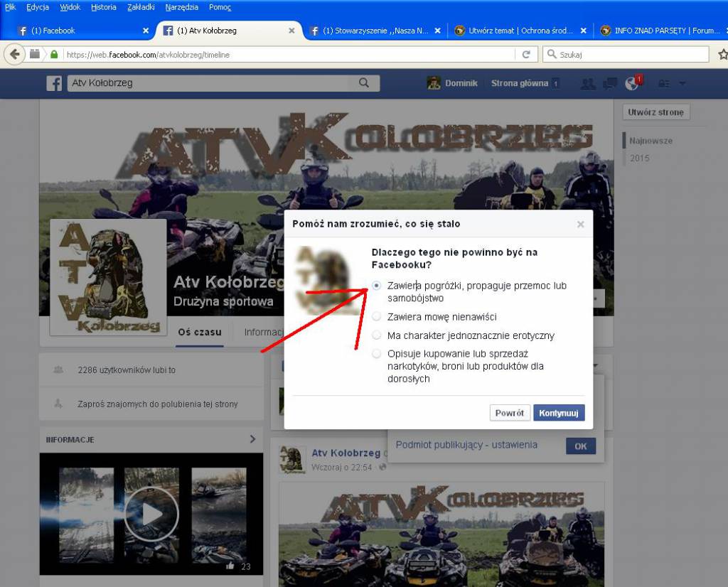Close the report dialog with X

pos(580,224)
